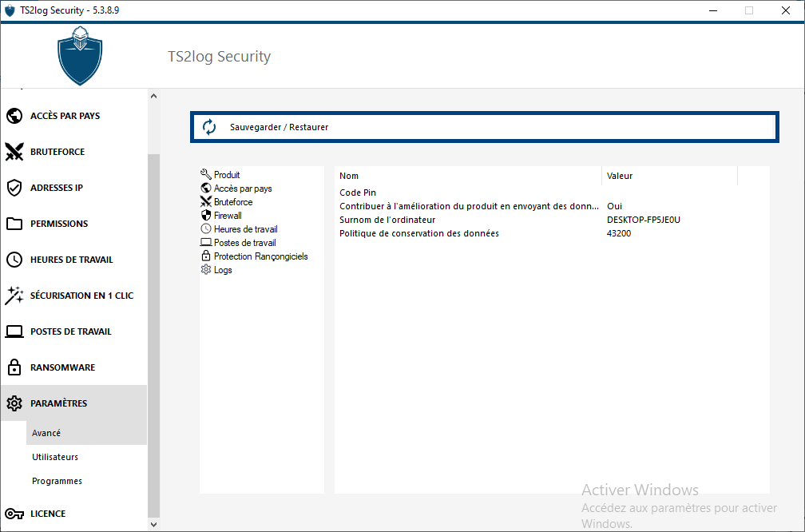805x532 pixels.
Task: Click the Nom column header
Action: tap(468, 176)
